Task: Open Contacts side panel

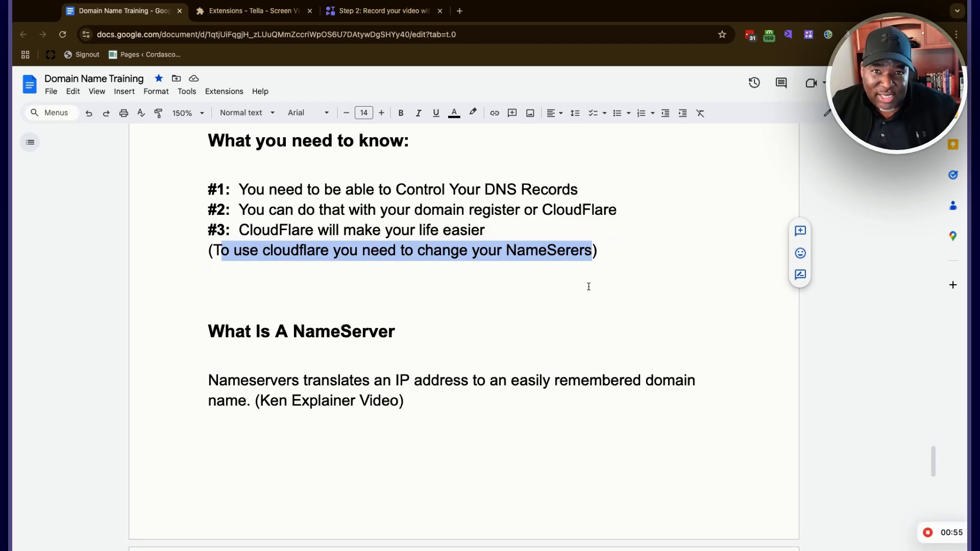Action: tap(952, 206)
